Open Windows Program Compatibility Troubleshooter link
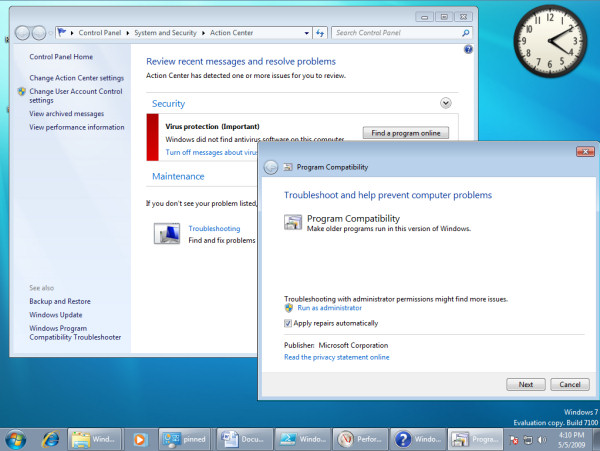This screenshot has height=451, width=600. click(75, 333)
